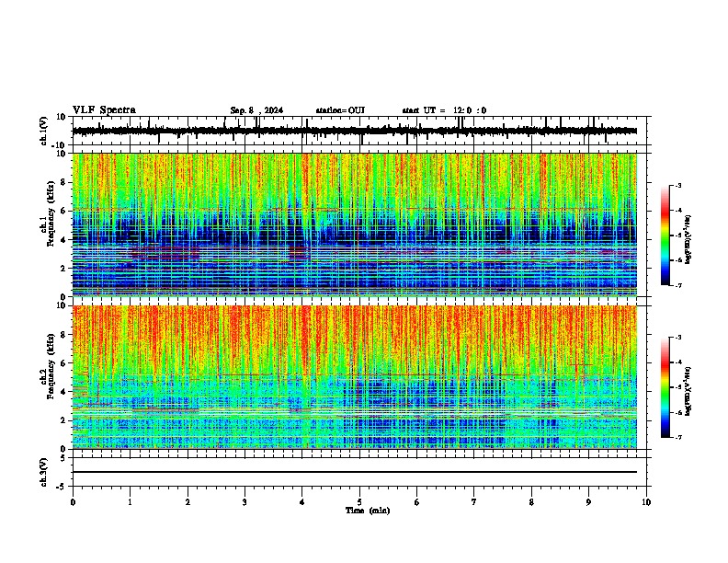
Task: Click the "VLF Spectra" plot title
Action: (x=104, y=110)
